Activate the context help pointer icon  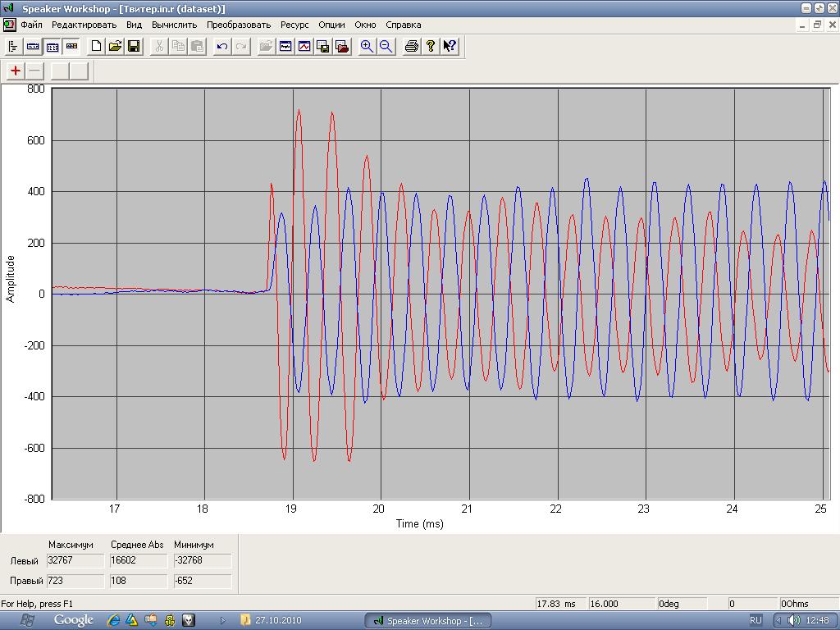click(450, 47)
